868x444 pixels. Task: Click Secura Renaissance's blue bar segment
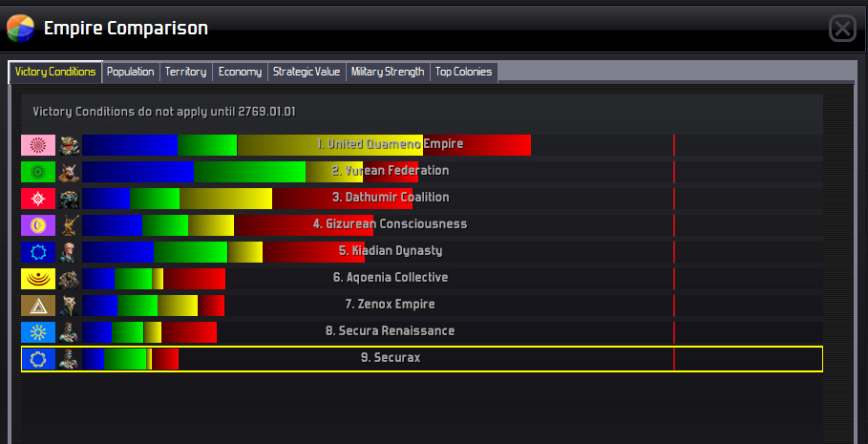pyautogui.click(x=96, y=332)
